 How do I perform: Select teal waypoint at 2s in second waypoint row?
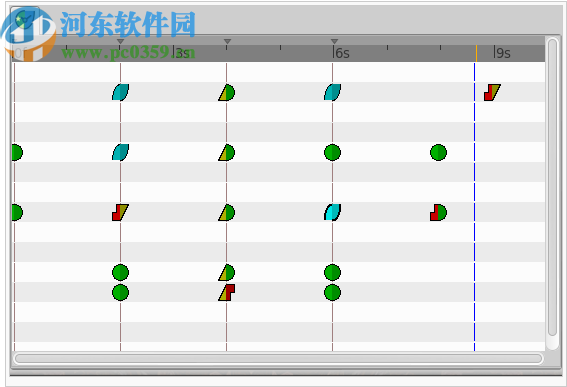click(x=120, y=152)
